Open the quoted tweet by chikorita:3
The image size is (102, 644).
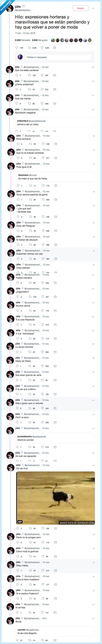click(55, 122)
